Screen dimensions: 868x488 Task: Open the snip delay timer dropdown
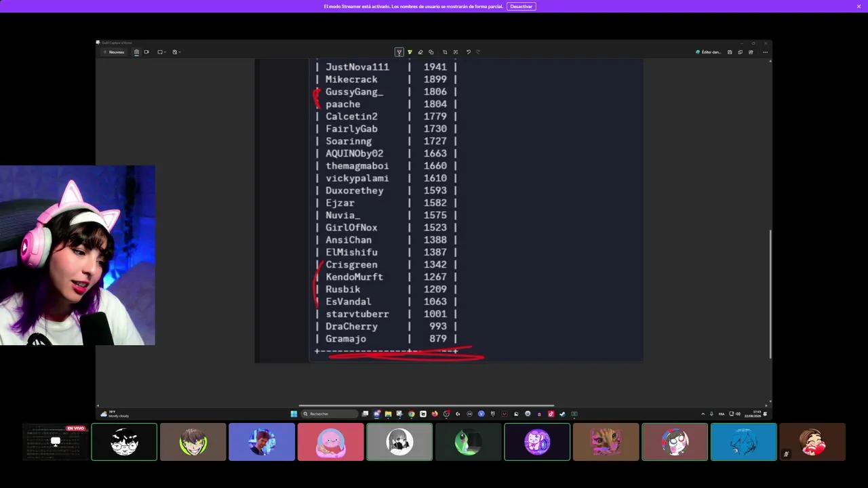(x=176, y=52)
